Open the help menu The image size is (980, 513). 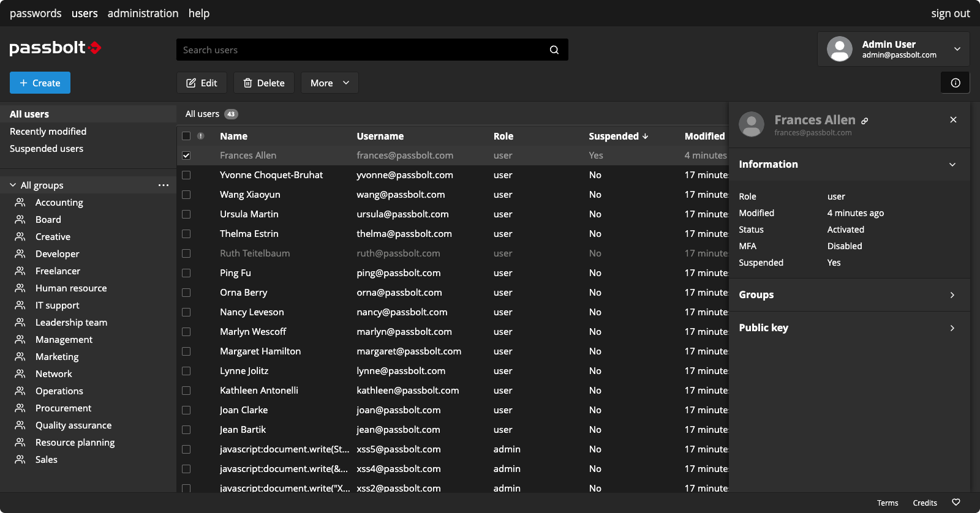(x=199, y=13)
